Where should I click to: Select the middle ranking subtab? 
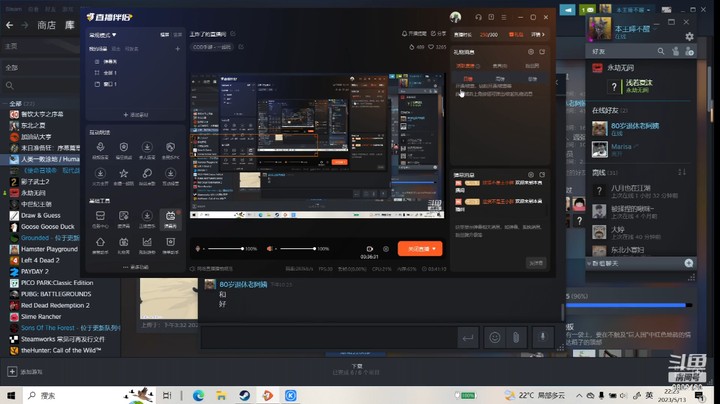tap(500, 79)
